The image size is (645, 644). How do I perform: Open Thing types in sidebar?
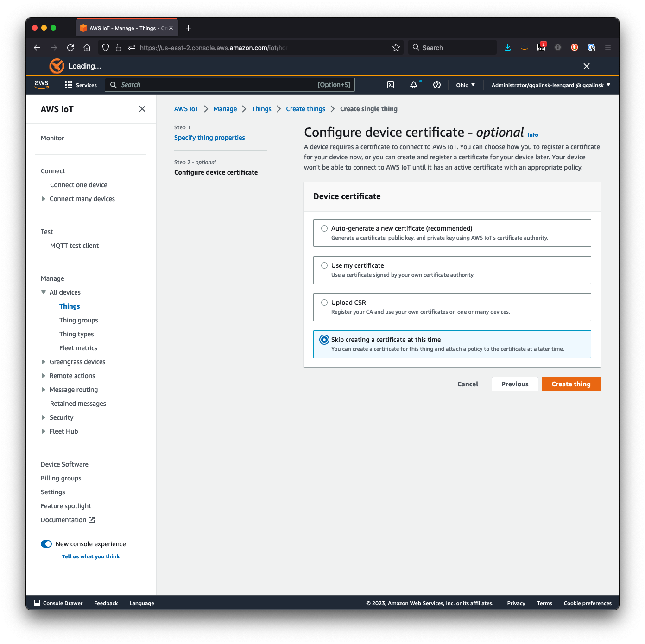click(76, 334)
